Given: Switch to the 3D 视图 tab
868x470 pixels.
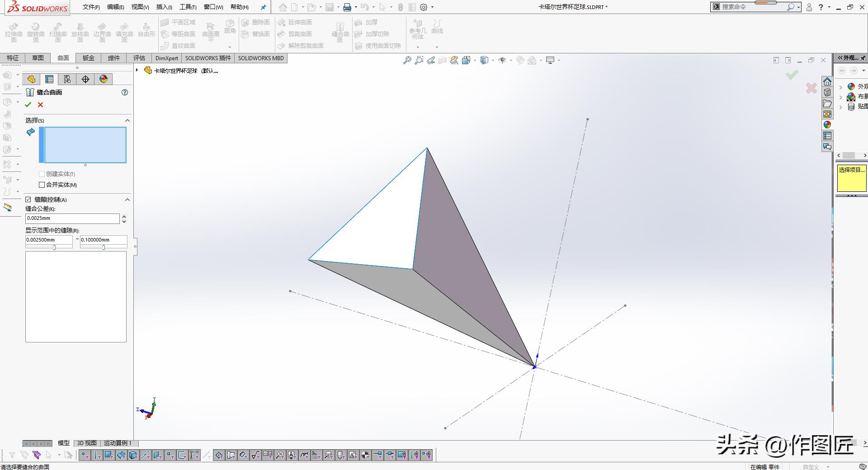Looking at the screenshot, I should (87, 443).
